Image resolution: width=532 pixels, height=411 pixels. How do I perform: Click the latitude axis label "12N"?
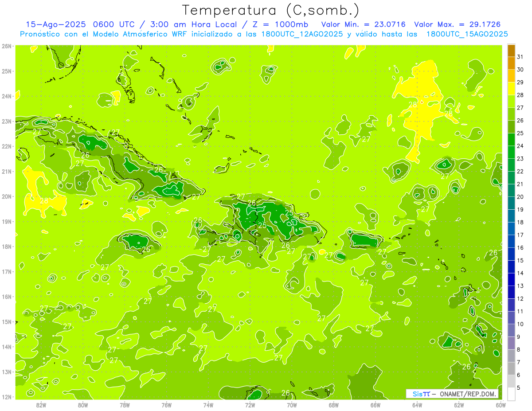(7, 397)
